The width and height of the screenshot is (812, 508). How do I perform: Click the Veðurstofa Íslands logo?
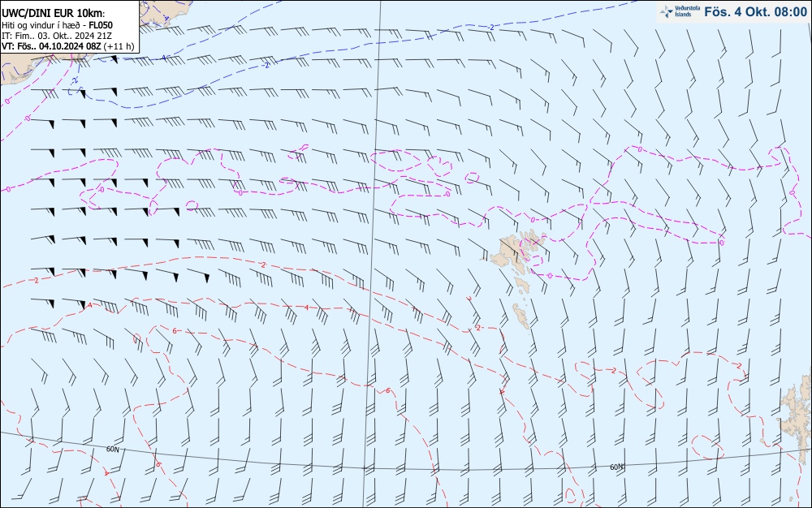680,11
